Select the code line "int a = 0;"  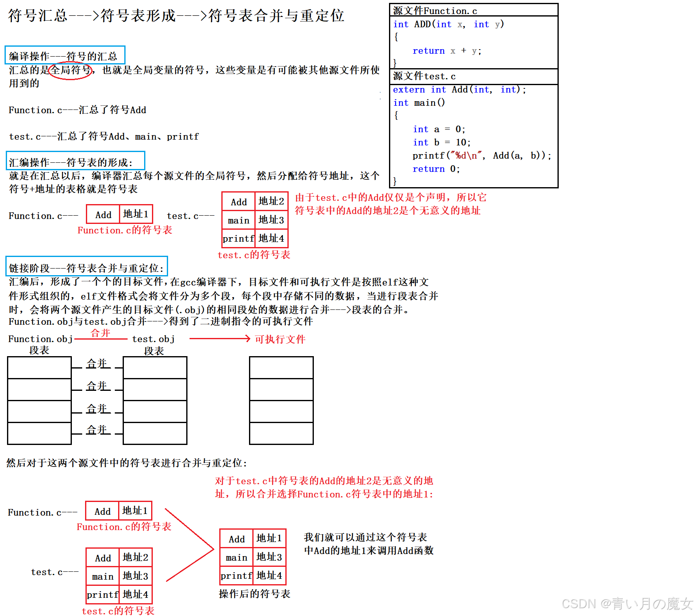point(439,129)
